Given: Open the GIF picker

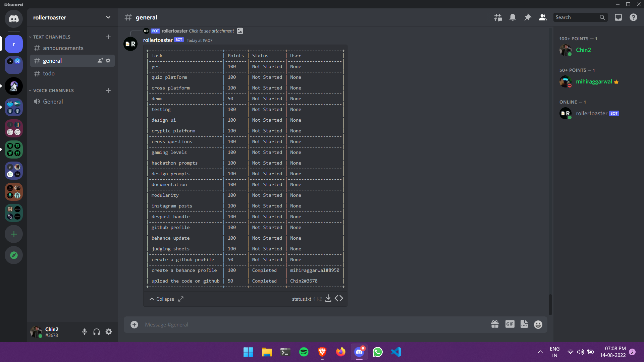Looking at the screenshot, I should point(510,324).
